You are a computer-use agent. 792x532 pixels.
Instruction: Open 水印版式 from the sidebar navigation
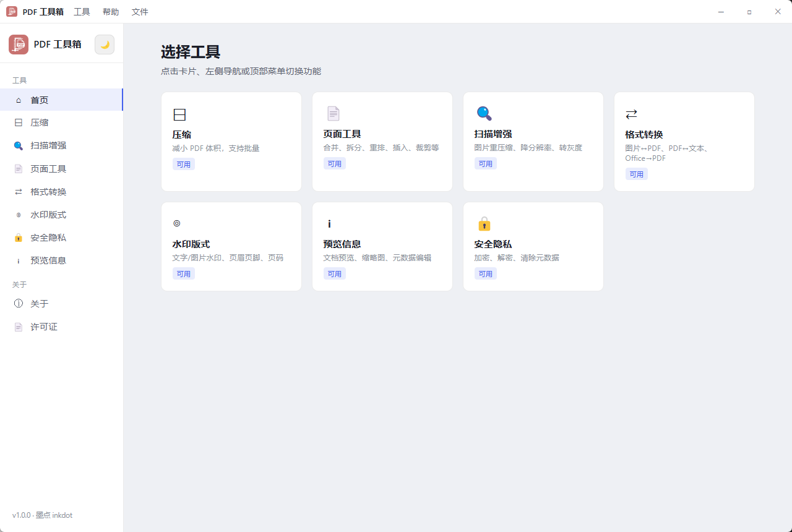61,215
